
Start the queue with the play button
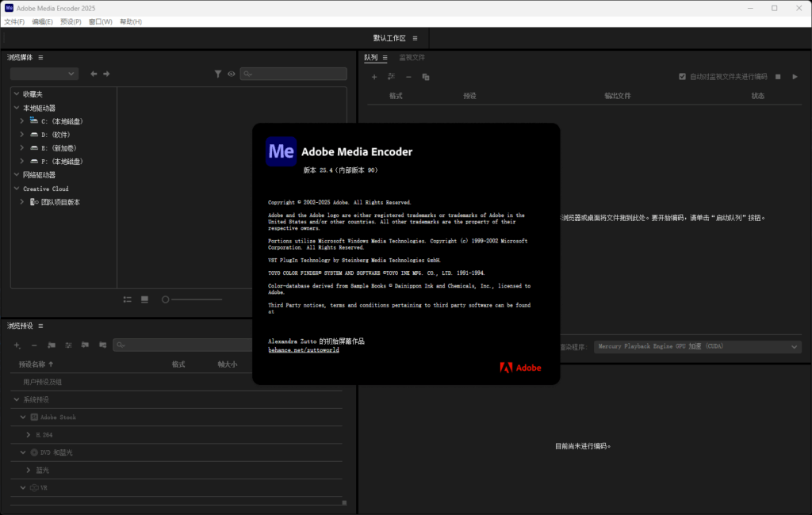point(794,77)
